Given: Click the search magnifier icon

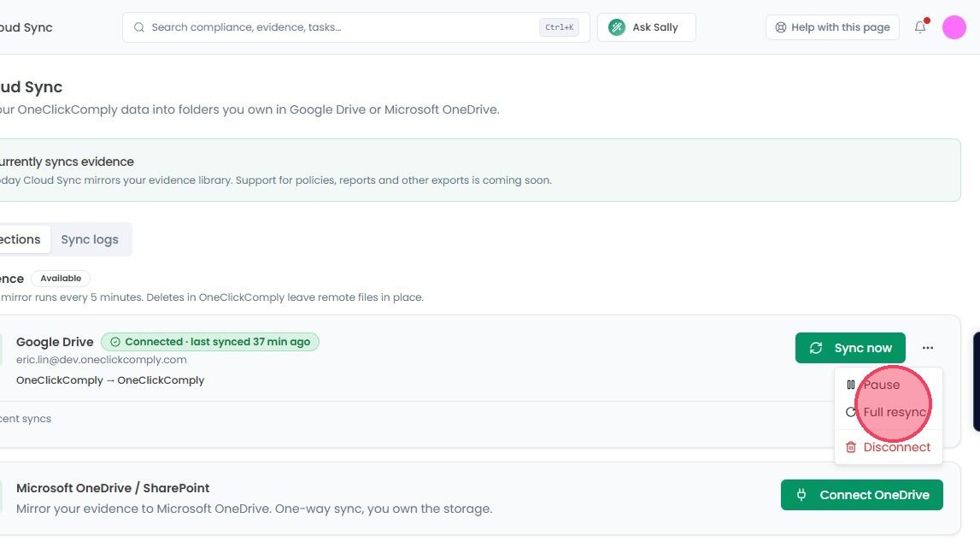Looking at the screenshot, I should (x=139, y=27).
